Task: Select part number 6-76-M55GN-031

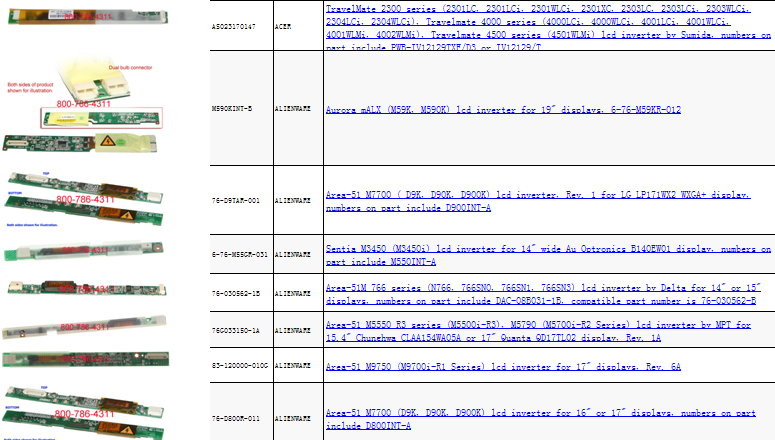Action: pos(240,254)
